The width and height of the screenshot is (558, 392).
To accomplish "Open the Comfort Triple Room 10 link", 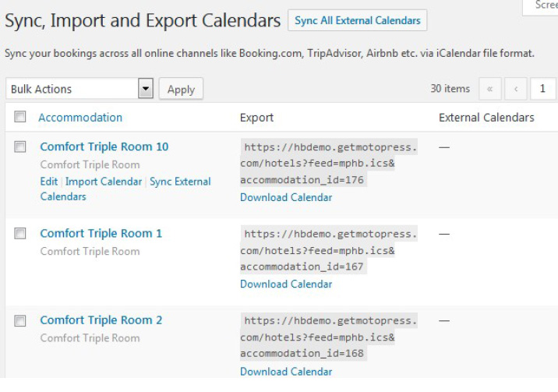I will tap(104, 147).
